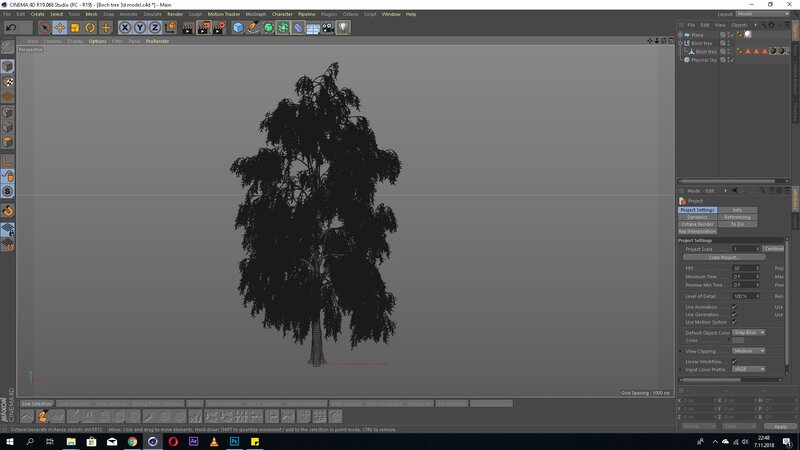800x450 pixels.
Task: Disable the Linear Workflow checkbox
Action: (x=734, y=361)
